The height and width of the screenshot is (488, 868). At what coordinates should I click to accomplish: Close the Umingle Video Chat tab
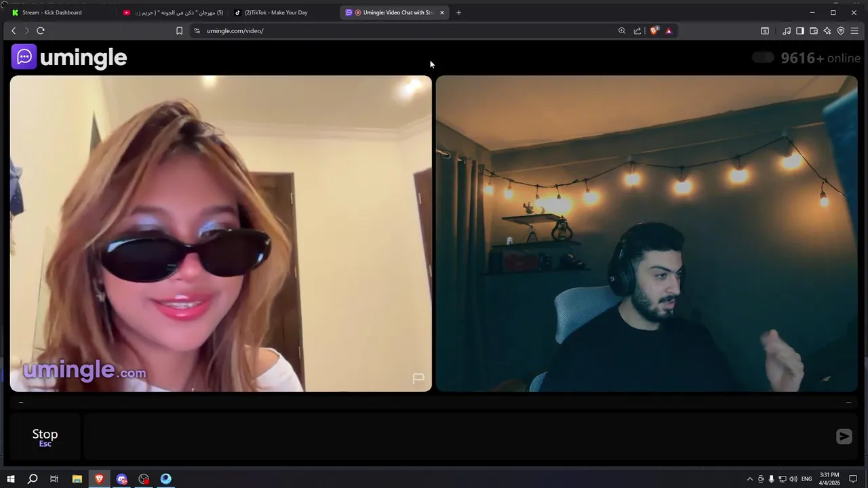(x=442, y=12)
